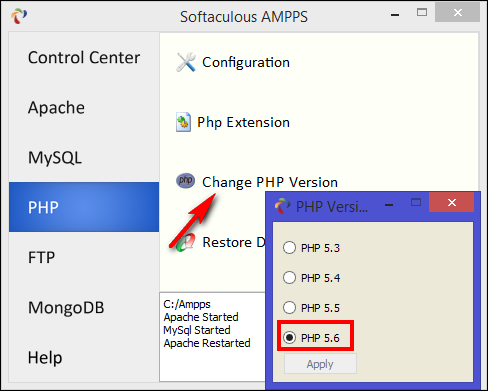Close the PHP Version dialog
Image resolution: width=488 pixels, height=391 pixels.
(x=451, y=202)
